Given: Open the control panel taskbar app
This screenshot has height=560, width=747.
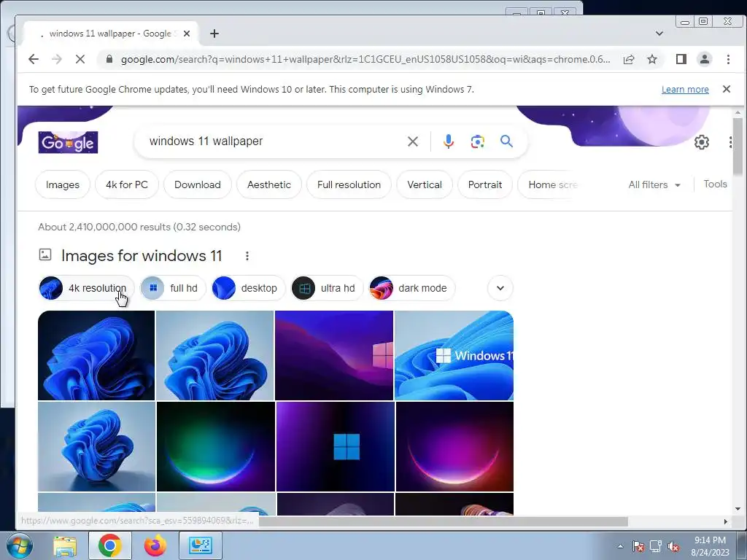Looking at the screenshot, I should click(x=201, y=545).
